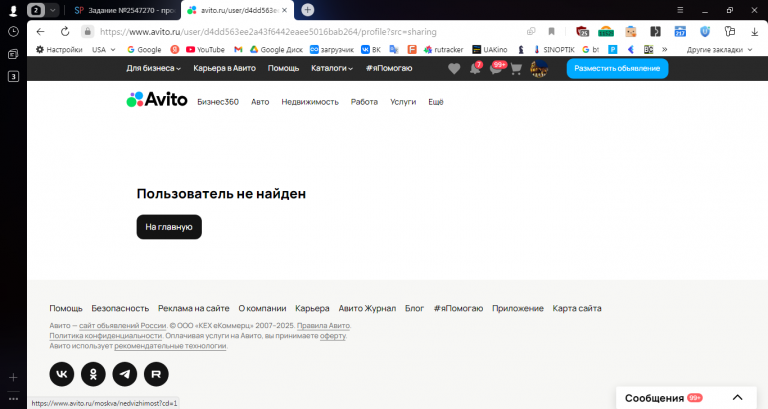768x409 pixels.
Task: Open the Блог footer link
Action: [x=414, y=308]
